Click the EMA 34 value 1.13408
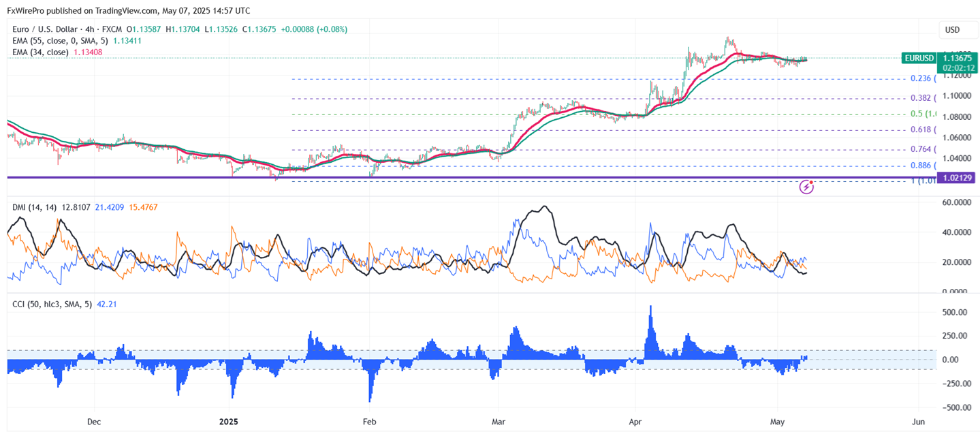 86,52
